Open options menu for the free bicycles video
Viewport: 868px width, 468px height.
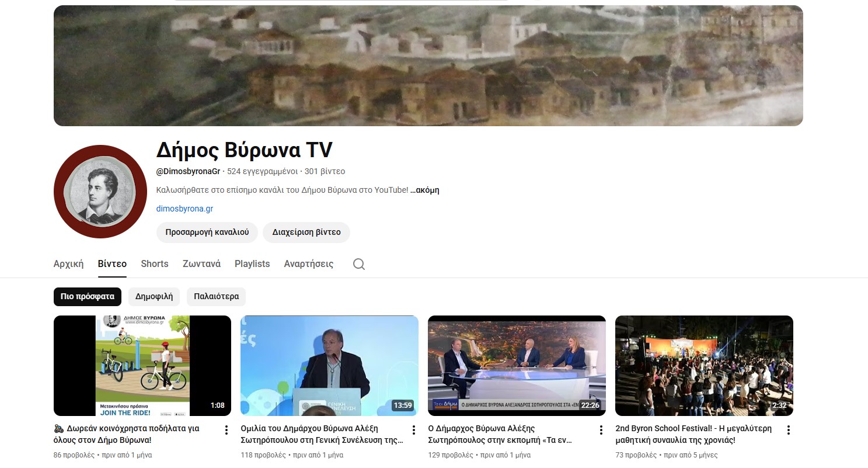pyautogui.click(x=226, y=430)
